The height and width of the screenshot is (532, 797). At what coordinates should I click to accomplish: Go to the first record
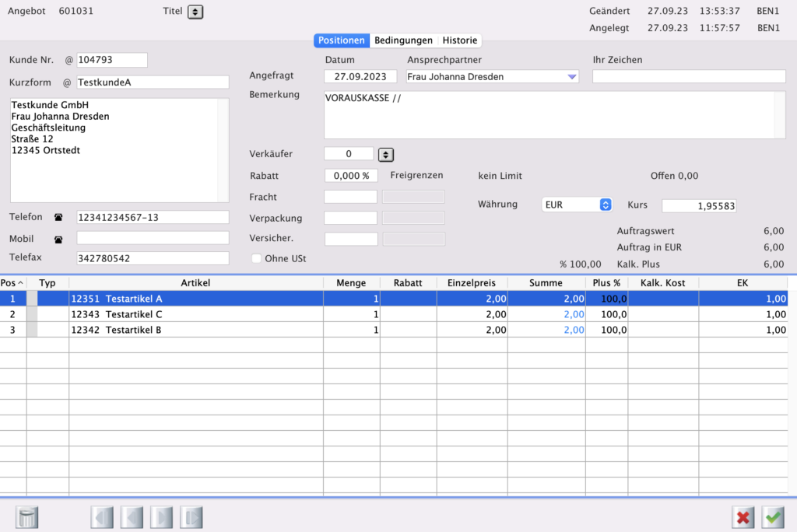click(x=103, y=517)
